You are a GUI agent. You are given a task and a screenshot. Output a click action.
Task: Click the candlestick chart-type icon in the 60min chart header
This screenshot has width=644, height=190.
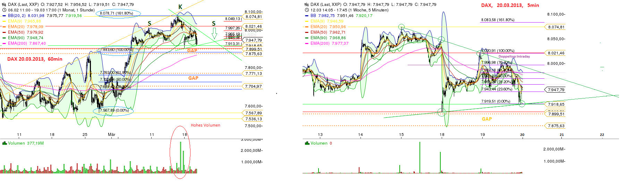point(4,5)
